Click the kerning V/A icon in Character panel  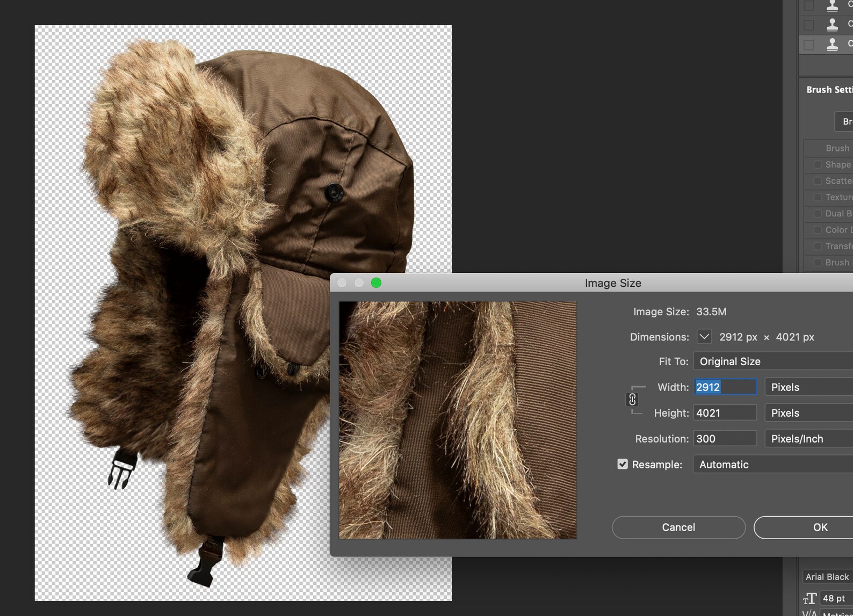tap(809, 613)
